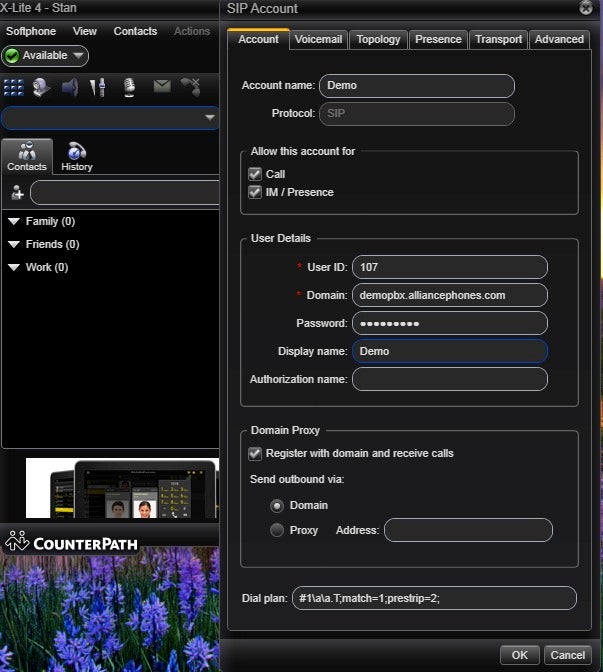Image resolution: width=603 pixels, height=672 pixels.
Task: Uncheck the IM / Presence checkbox
Action: (x=255, y=192)
